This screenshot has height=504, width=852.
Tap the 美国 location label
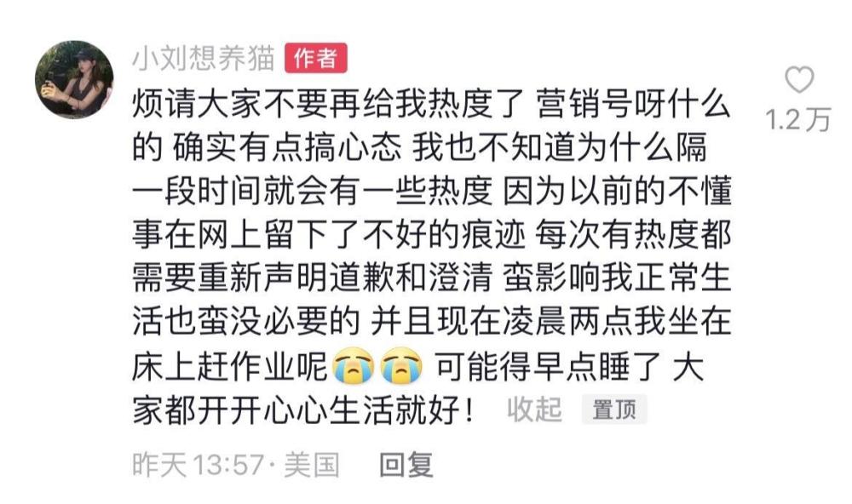pyautogui.click(x=312, y=465)
